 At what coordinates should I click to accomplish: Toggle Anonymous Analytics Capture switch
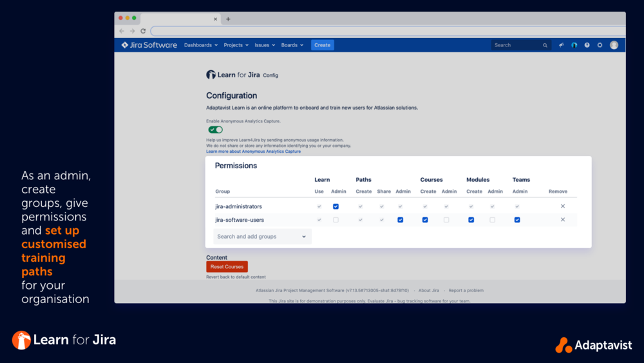coord(215,130)
